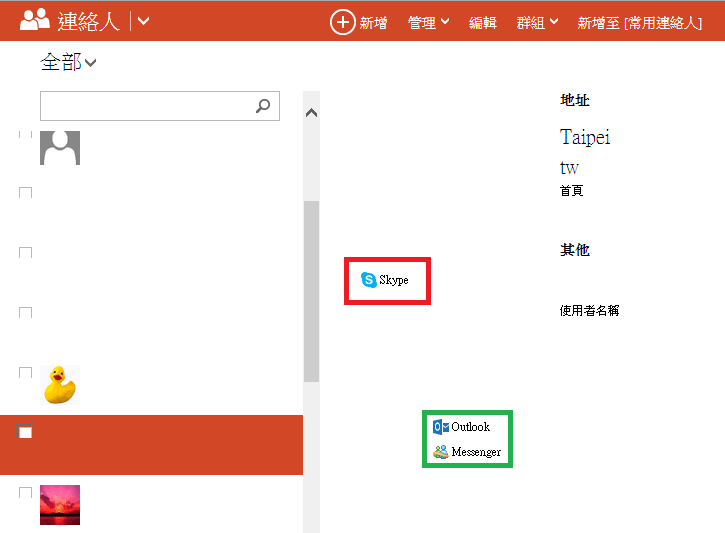
Task: Open the rubber duck avatar contact
Action: tap(60, 385)
